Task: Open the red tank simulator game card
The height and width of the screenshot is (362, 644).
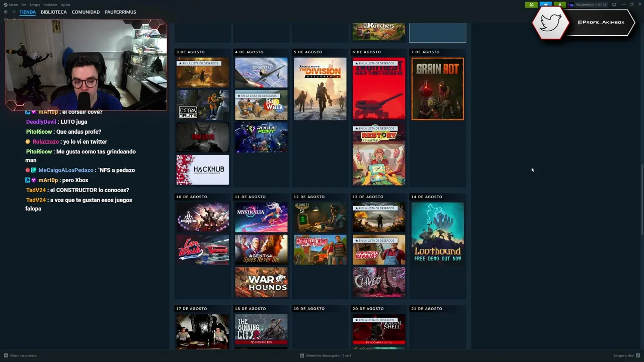Action: click(x=379, y=89)
